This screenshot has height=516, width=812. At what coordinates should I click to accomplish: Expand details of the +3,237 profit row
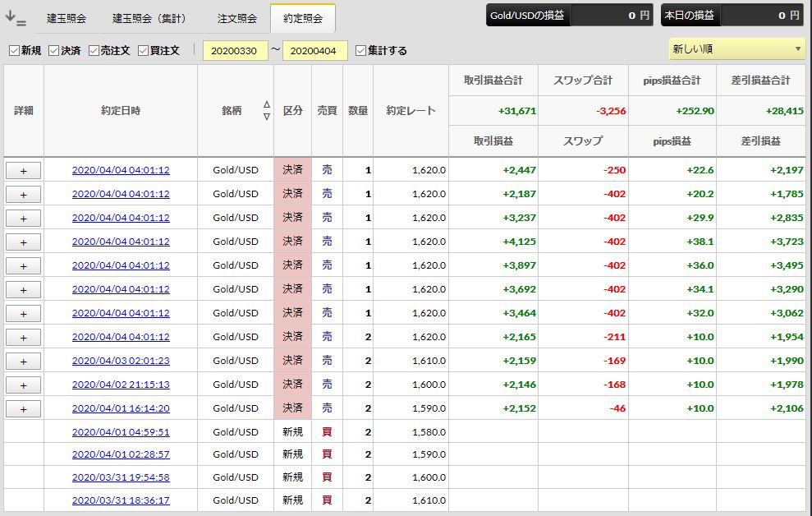click(x=23, y=218)
